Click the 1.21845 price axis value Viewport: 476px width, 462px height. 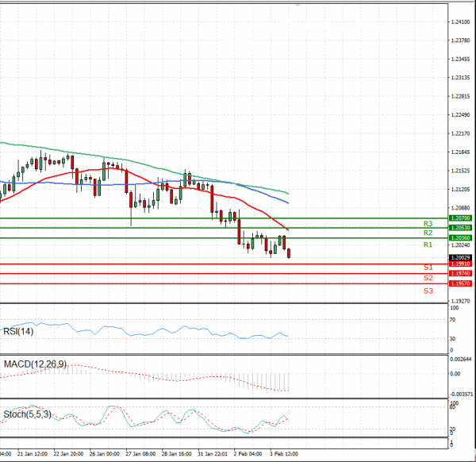(460, 152)
